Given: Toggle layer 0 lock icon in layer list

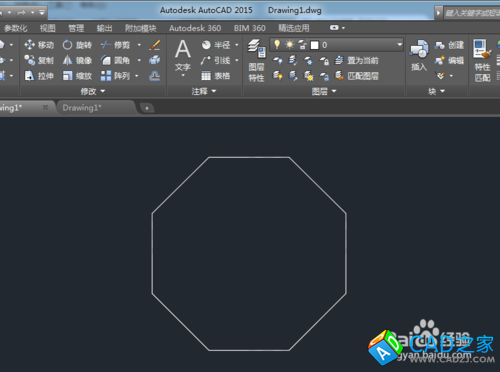Looking at the screenshot, I should pyautogui.click(x=302, y=45).
